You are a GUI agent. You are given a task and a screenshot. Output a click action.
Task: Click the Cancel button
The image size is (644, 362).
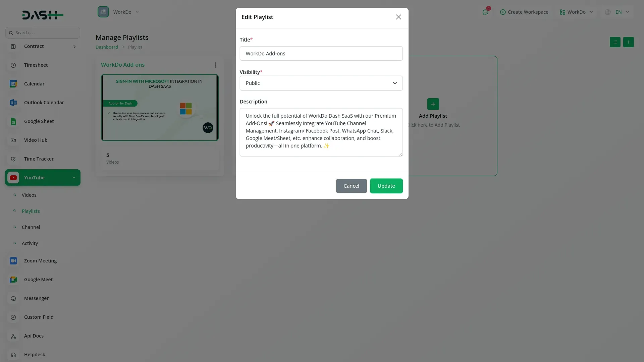coord(351,186)
